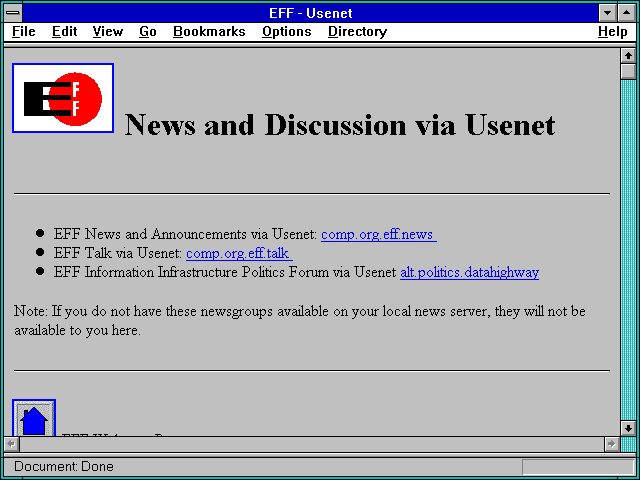This screenshot has width=640, height=480.
Task: Open the Help menu
Action: [x=613, y=31]
